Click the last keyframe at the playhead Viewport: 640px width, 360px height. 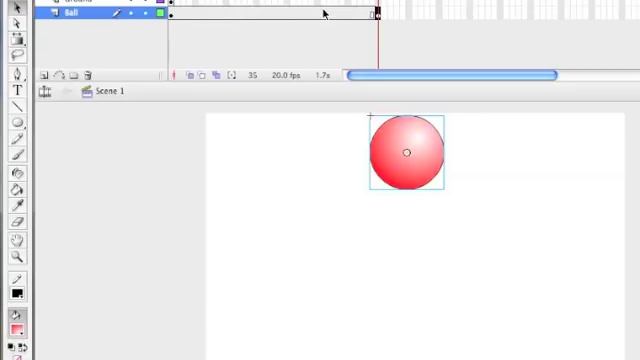click(378, 13)
